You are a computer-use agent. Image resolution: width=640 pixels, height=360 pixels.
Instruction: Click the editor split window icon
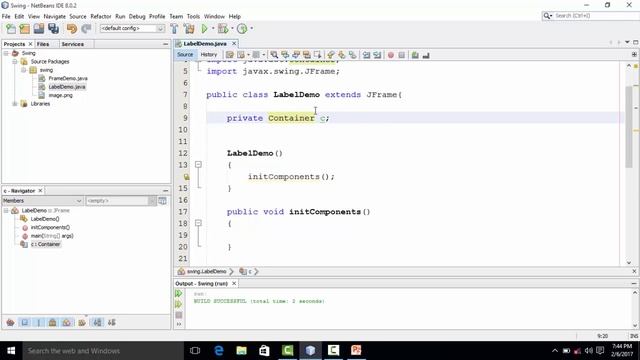tap(634, 54)
